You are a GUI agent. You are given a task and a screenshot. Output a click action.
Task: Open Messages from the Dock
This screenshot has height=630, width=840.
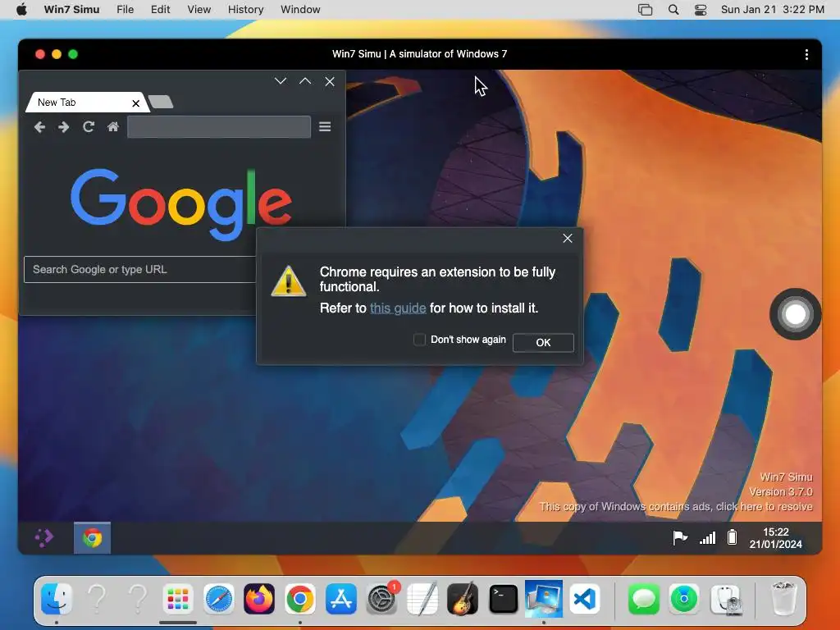pos(643,598)
